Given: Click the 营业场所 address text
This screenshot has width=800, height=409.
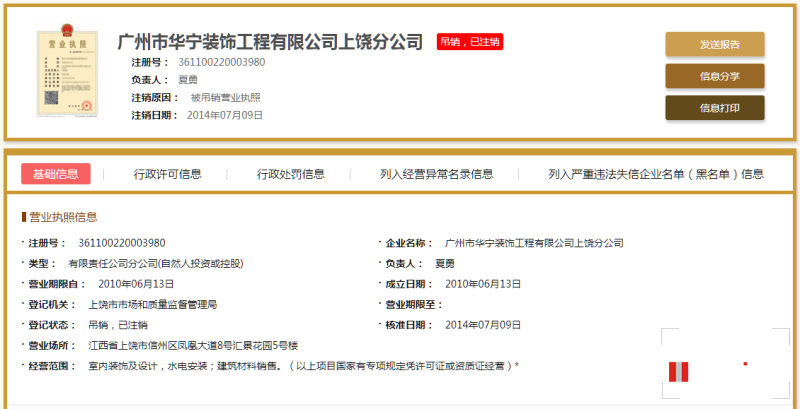Looking at the screenshot, I should click(x=193, y=345).
